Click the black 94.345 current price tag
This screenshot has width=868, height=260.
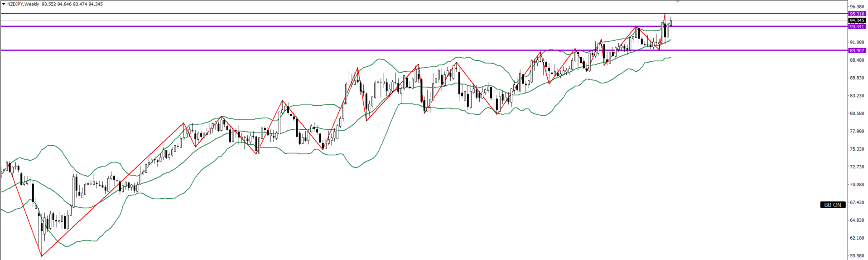857,20
